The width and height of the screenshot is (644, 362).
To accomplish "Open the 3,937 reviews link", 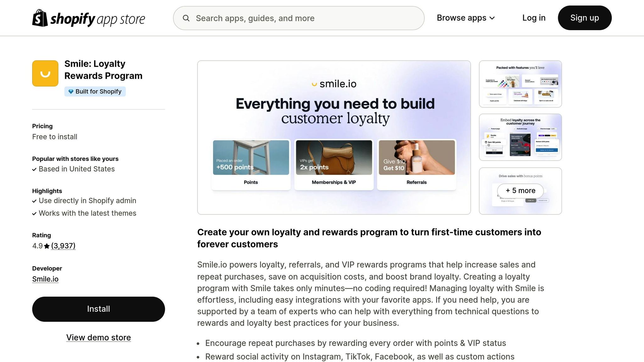I will coord(63,246).
